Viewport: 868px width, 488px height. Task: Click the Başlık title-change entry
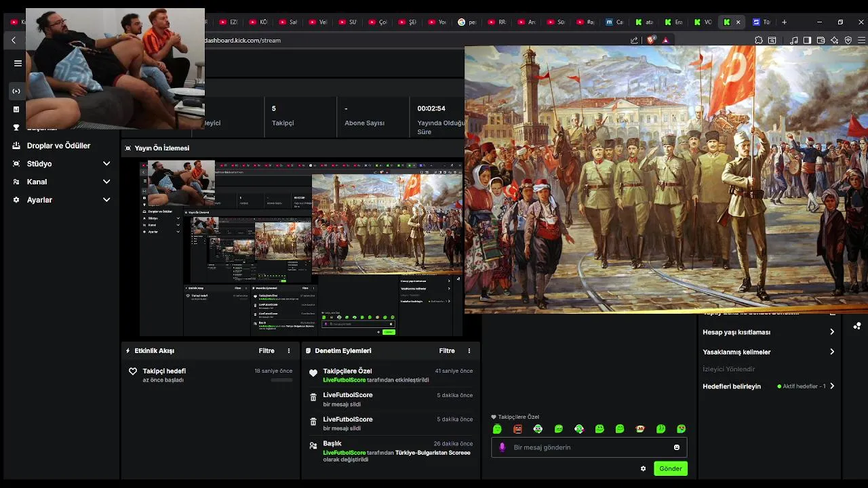pos(391,451)
